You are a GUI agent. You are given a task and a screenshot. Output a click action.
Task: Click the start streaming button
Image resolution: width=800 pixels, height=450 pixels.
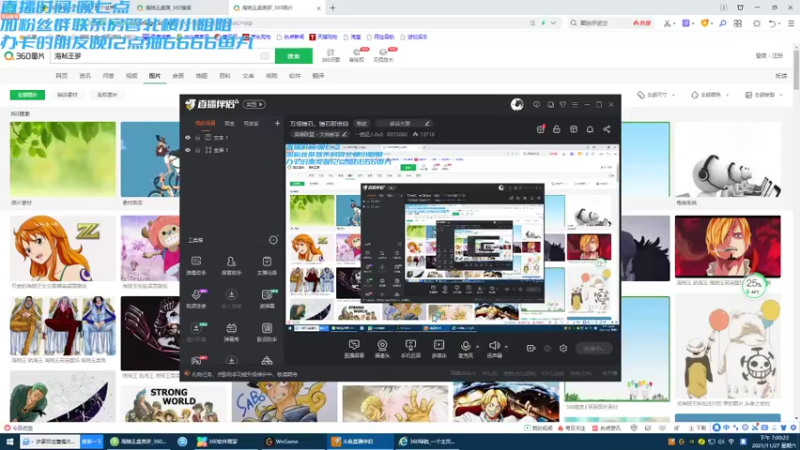click(x=594, y=348)
